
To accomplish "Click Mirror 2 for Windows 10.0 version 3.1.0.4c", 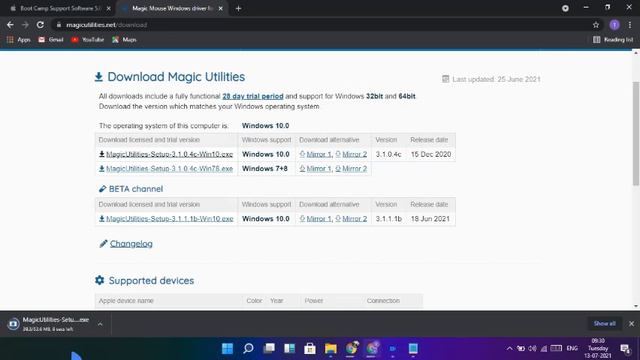I will (355, 154).
